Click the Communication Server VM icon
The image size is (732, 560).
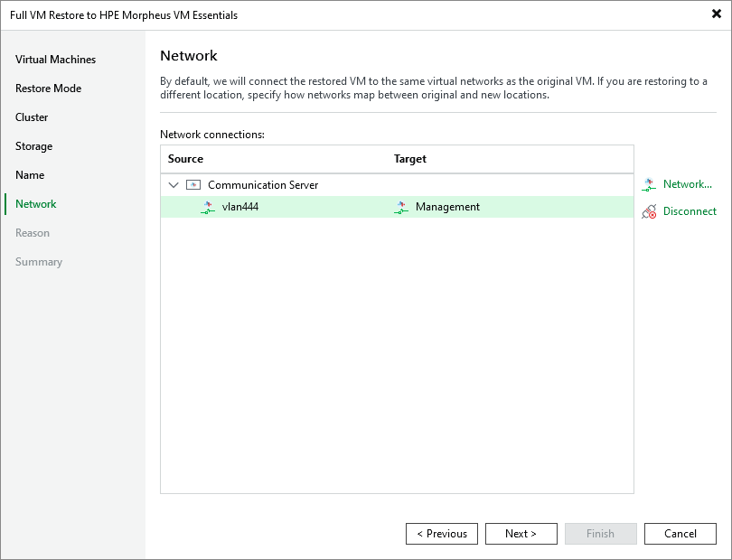pos(192,184)
